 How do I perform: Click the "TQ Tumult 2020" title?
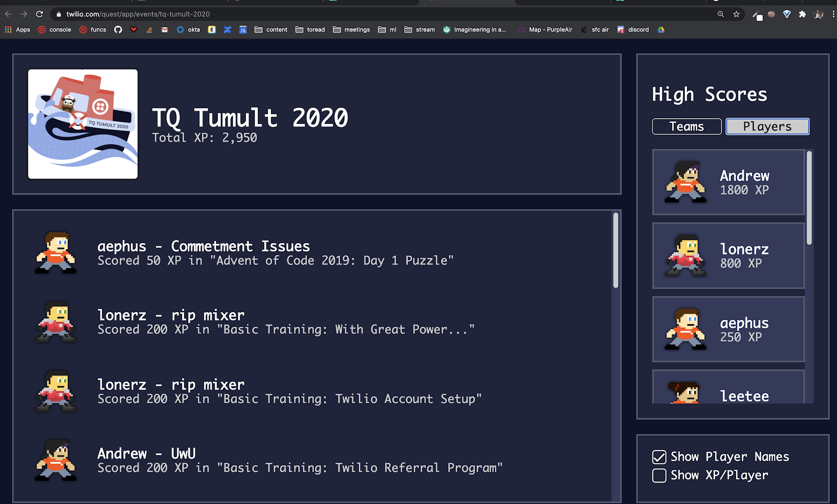pyautogui.click(x=250, y=117)
